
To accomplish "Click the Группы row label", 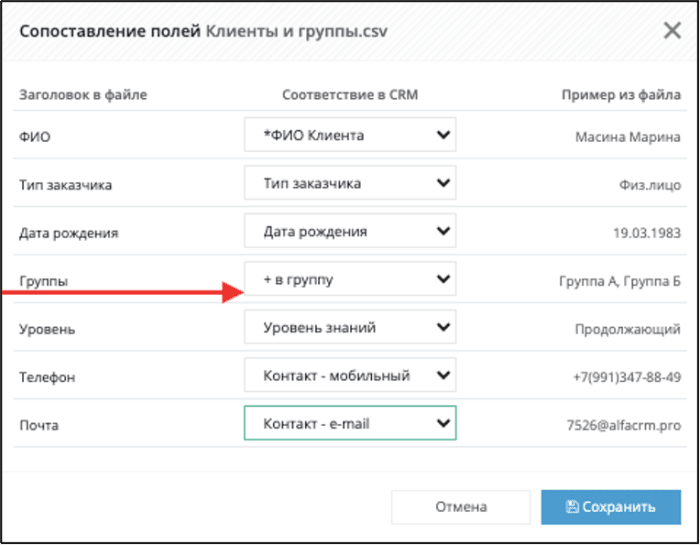I will (43, 281).
